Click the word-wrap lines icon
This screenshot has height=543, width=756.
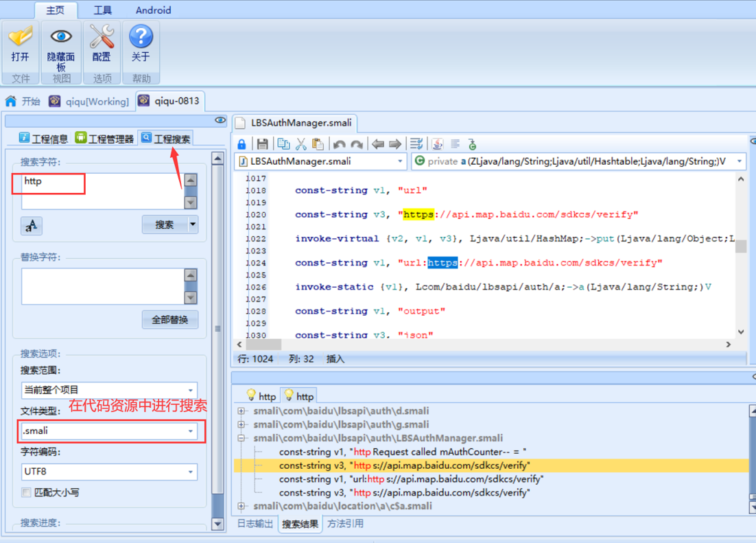click(x=416, y=144)
